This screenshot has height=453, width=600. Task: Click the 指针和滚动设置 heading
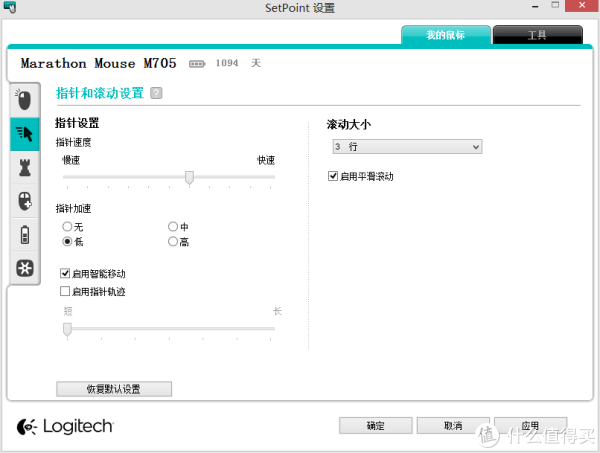[100, 93]
